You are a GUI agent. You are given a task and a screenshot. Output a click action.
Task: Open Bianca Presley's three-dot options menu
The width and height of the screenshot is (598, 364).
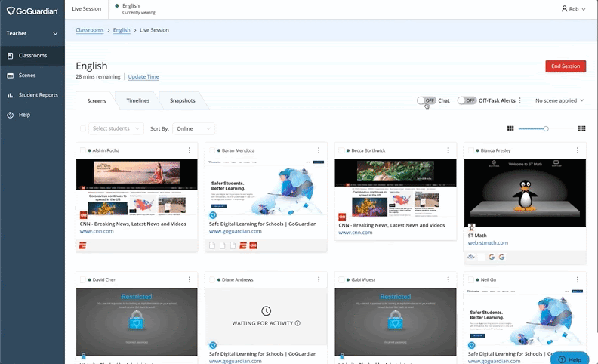[x=576, y=150]
